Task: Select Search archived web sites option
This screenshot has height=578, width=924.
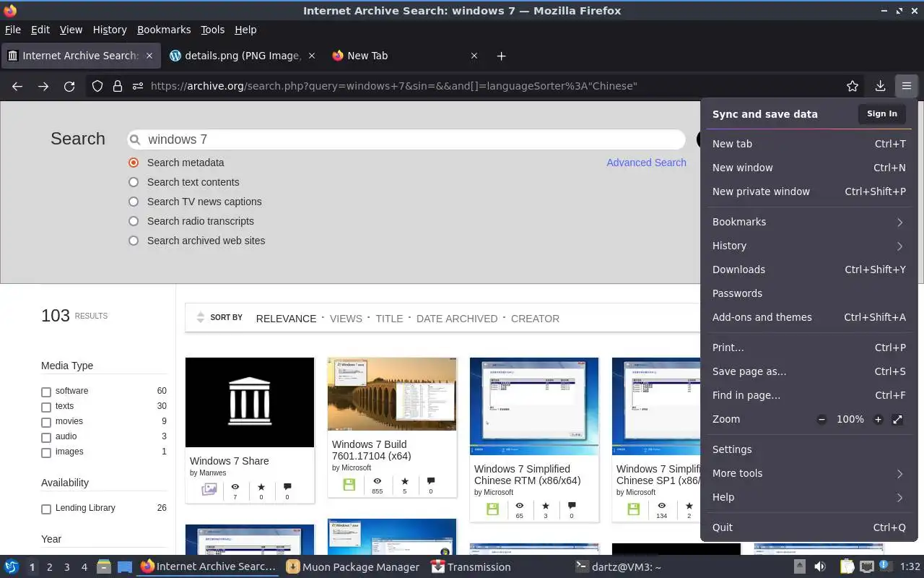Action: click(134, 241)
